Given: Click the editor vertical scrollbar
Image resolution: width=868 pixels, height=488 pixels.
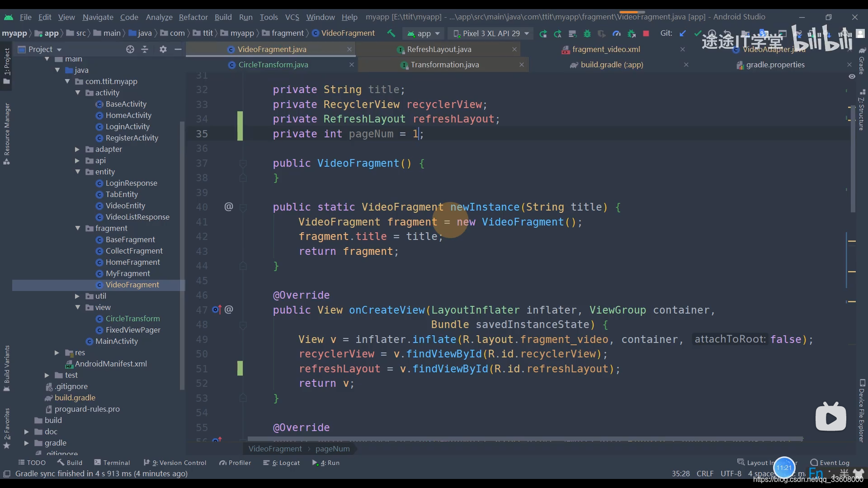Looking at the screenshot, I should [853, 158].
